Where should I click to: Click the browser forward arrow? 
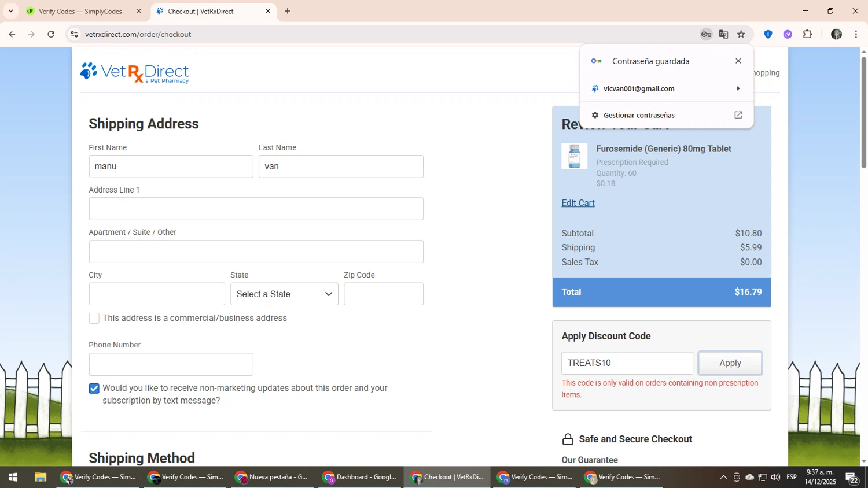(x=31, y=34)
